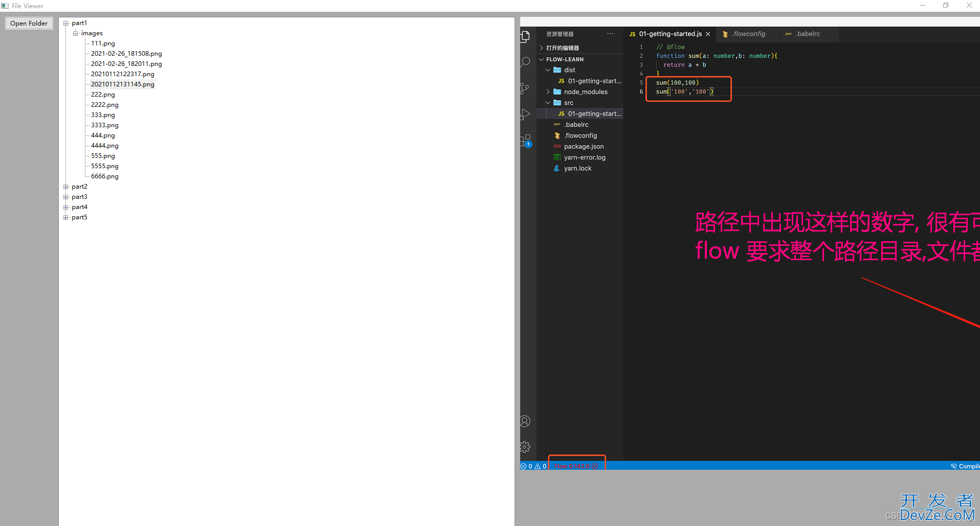Click yarn-error.log file in preview explorer
Screen dimensions: 980x526
pos(580,157)
